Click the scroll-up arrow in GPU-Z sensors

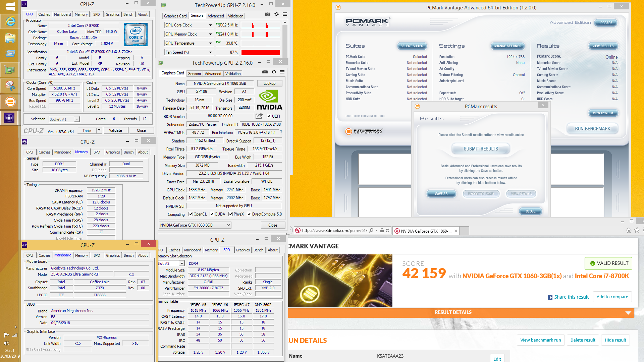click(x=285, y=23)
